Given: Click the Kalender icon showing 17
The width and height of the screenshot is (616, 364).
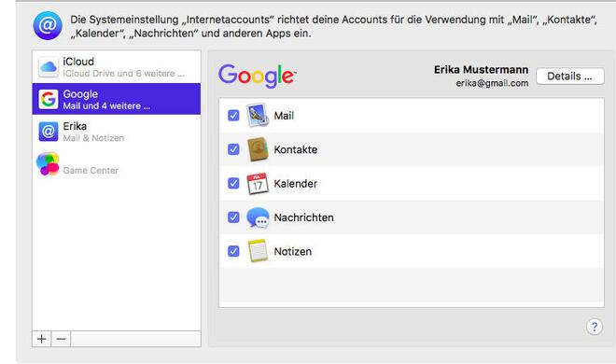Looking at the screenshot, I should tap(258, 183).
